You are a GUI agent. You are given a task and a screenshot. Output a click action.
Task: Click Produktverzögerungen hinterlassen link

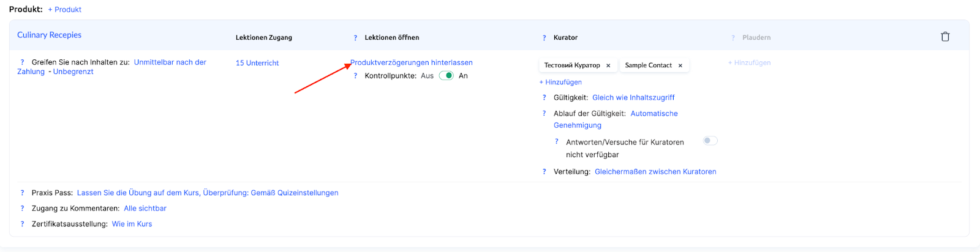[412, 62]
